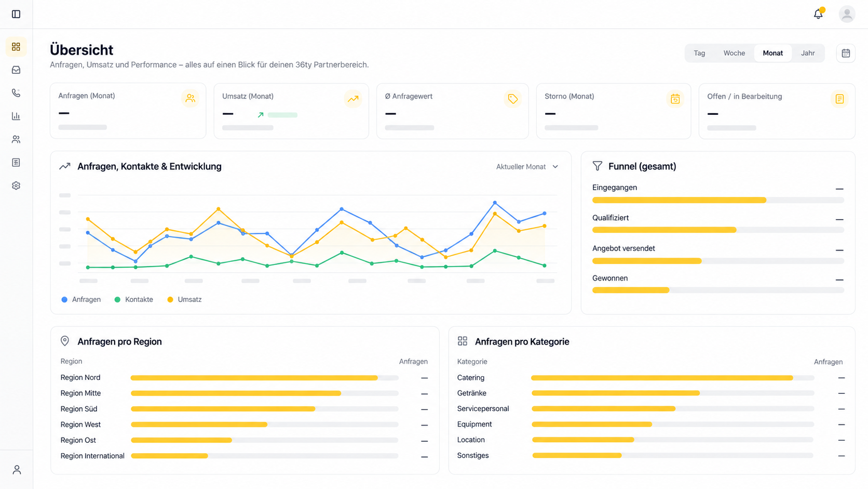Open the phone calls icon in sidebar

pyautogui.click(x=16, y=93)
